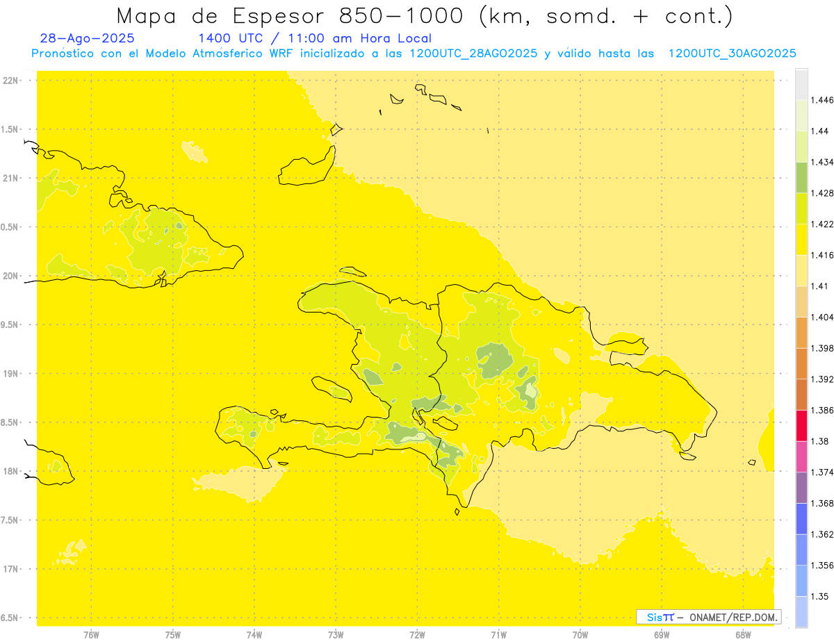This screenshot has height=644, width=834.
Task: Select the latitude label '18N'
Action: pos(11,471)
